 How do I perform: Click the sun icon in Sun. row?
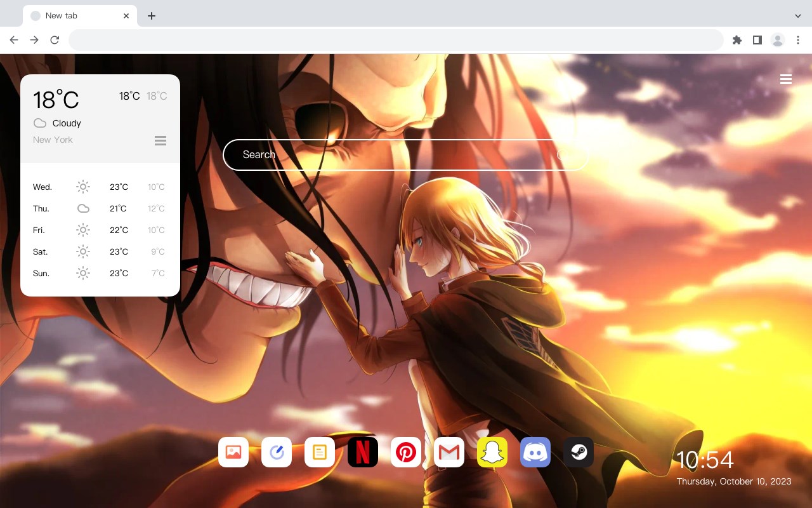point(83,273)
